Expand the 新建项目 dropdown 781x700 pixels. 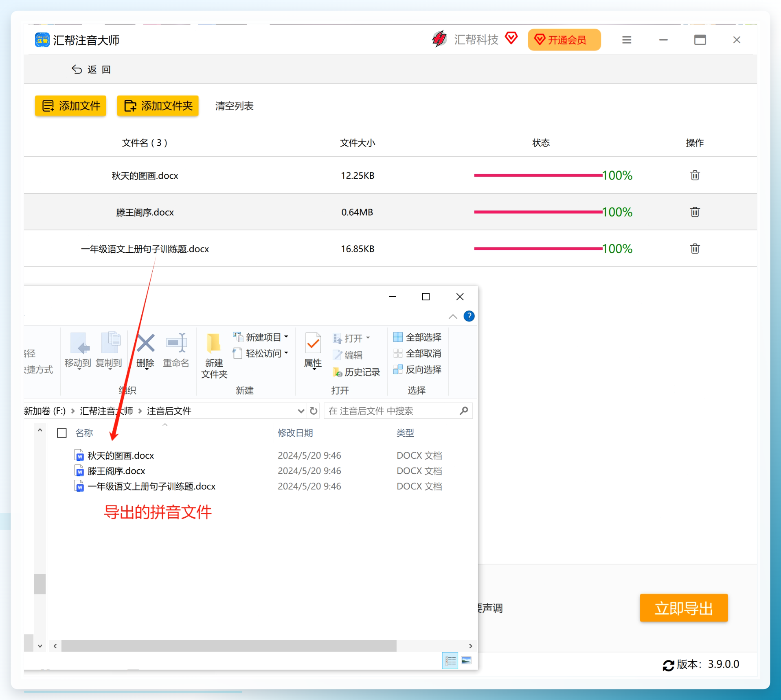click(x=286, y=337)
